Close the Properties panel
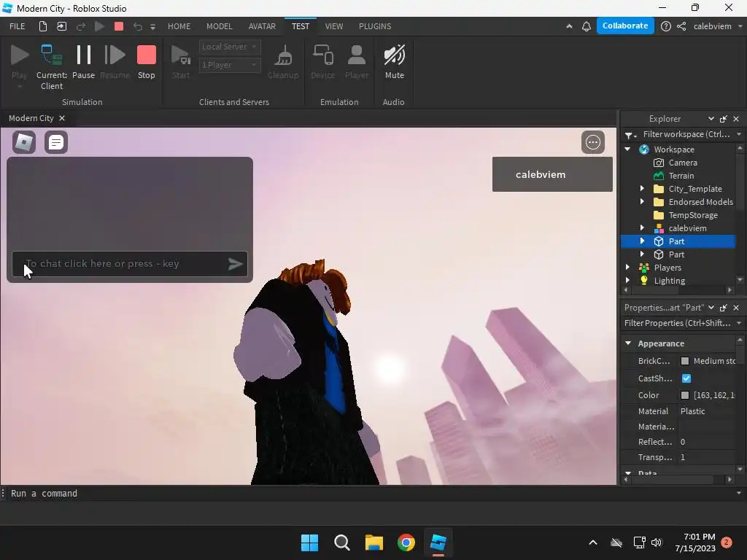The image size is (747, 560). tap(736, 308)
